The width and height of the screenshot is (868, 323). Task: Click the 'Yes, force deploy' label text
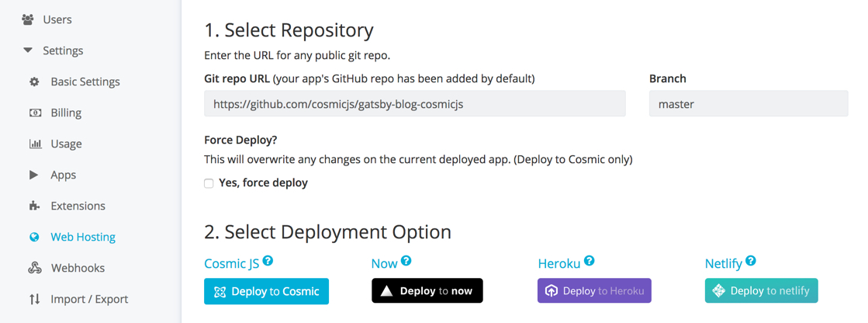click(264, 182)
